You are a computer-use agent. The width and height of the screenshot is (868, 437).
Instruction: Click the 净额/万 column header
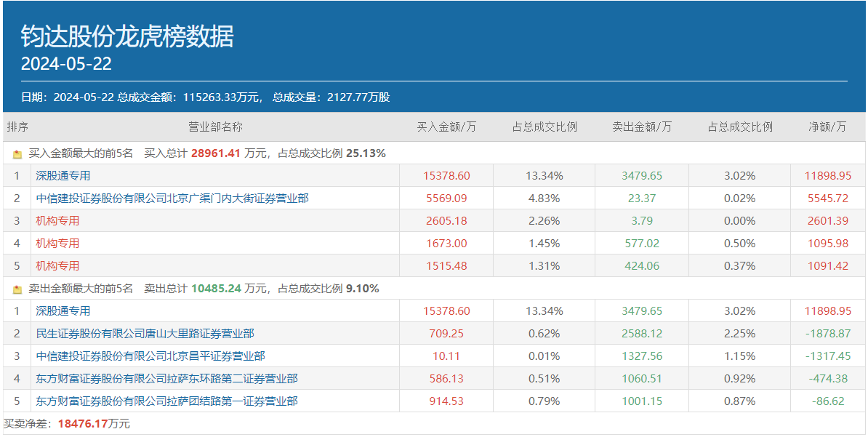coord(827,127)
